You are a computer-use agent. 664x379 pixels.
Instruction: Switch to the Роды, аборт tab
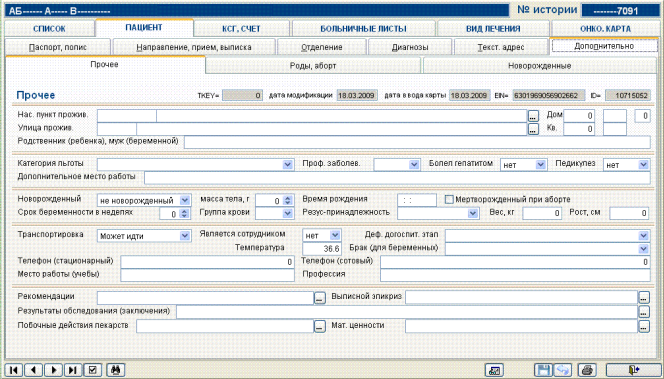pos(313,66)
